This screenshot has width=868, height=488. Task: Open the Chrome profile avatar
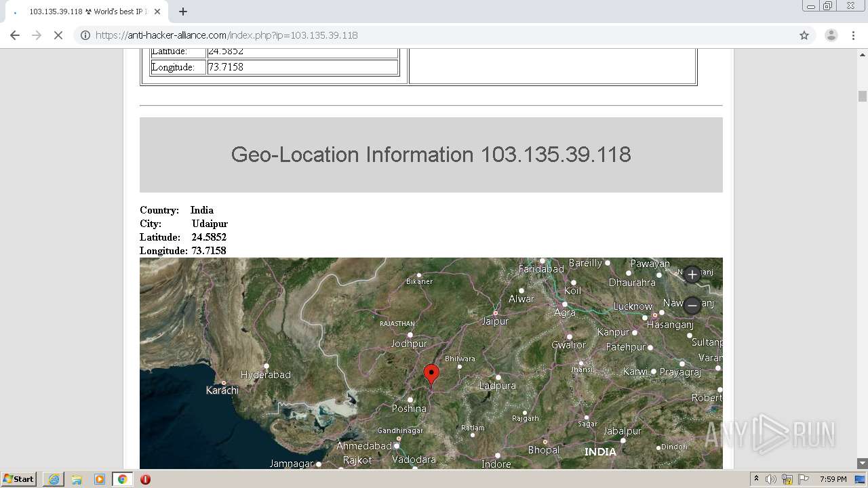pos(831,35)
